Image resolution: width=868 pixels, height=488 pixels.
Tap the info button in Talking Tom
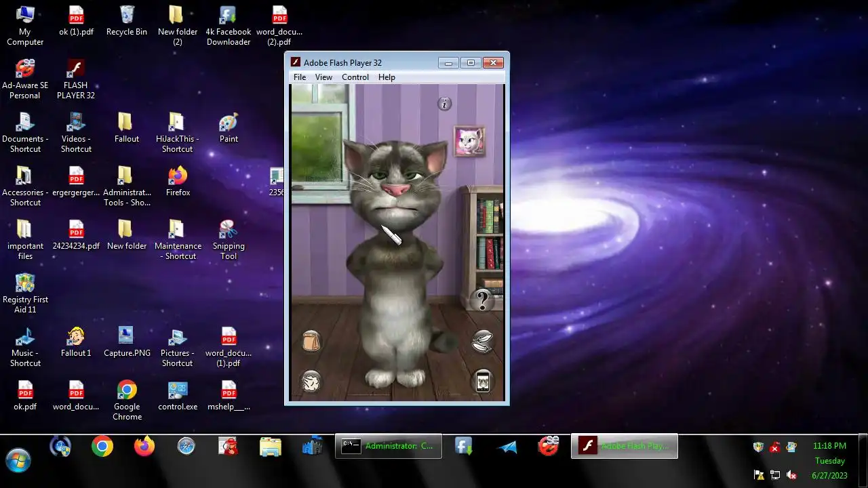444,104
